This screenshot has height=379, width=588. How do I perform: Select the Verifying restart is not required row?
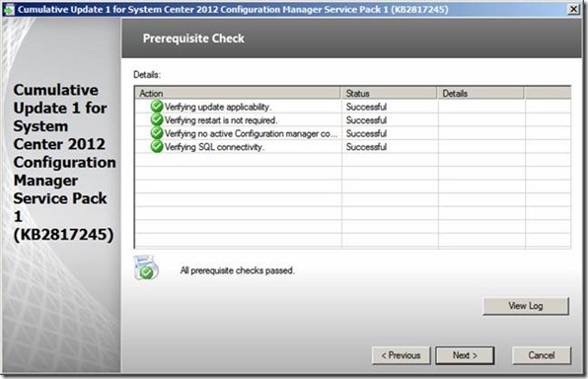(x=352, y=120)
